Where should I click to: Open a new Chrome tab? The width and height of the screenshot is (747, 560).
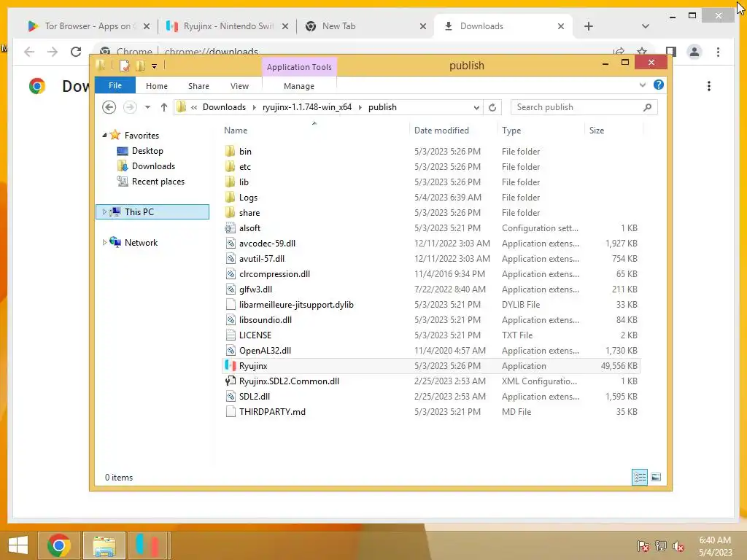pos(589,26)
